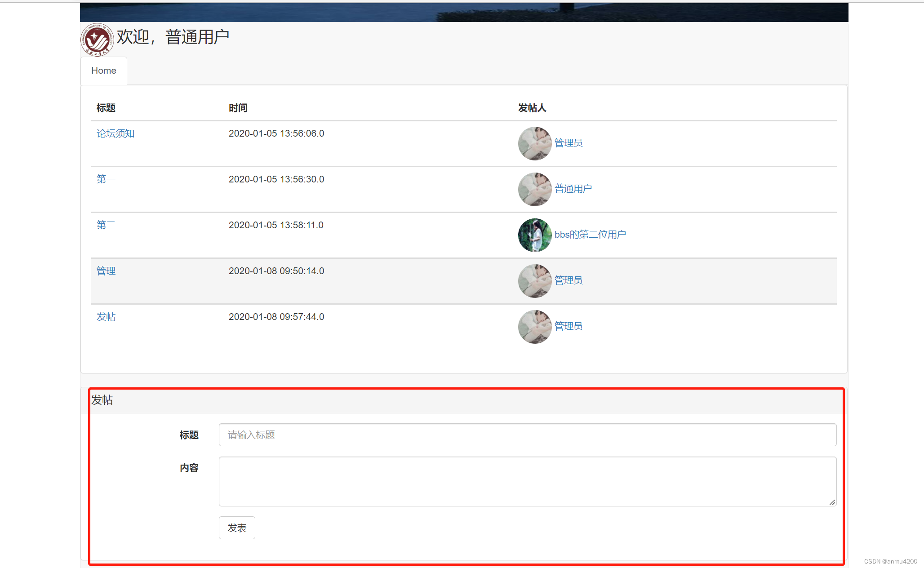Click timestamp 2020-01-05 13:56:30.0
The width and height of the screenshot is (924, 568).
[276, 179]
